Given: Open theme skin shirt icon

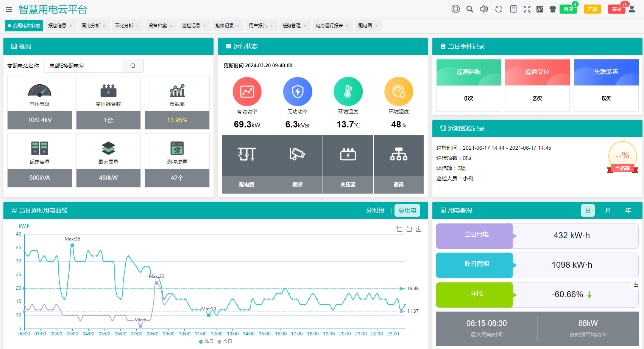Looking at the screenshot, I should [553, 9].
